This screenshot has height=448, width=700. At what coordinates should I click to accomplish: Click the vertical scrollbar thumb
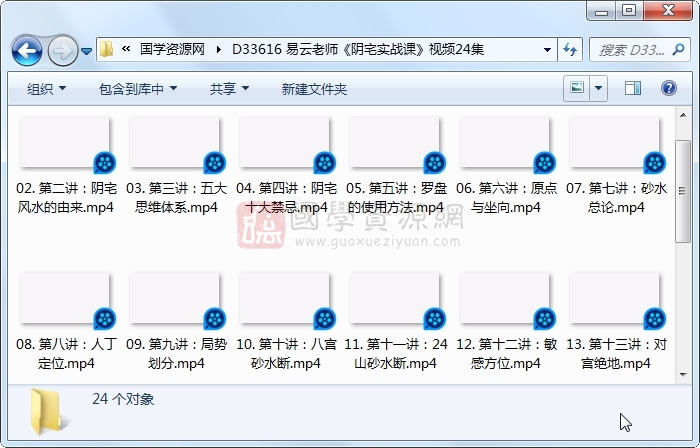(x=683, y=191)
